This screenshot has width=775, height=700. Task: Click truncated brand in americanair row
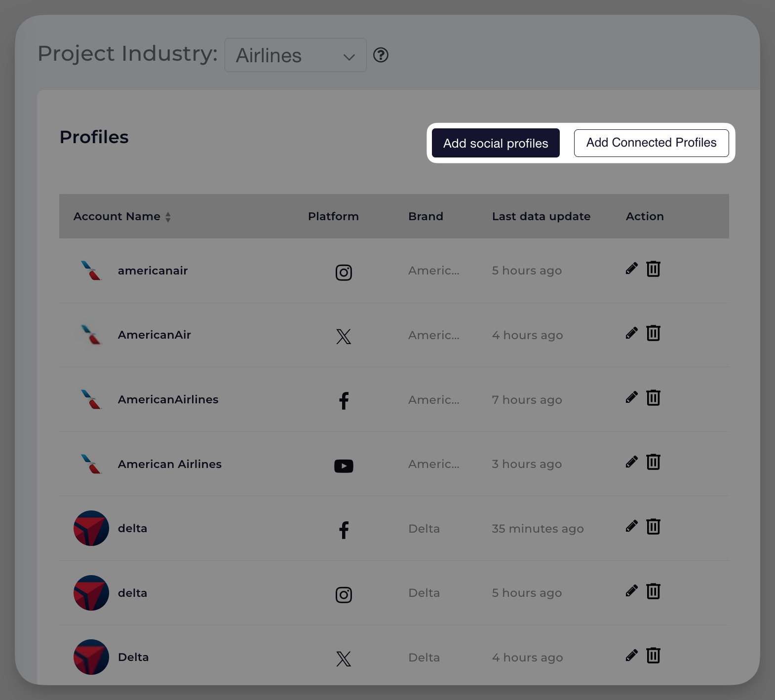(433, 271)
